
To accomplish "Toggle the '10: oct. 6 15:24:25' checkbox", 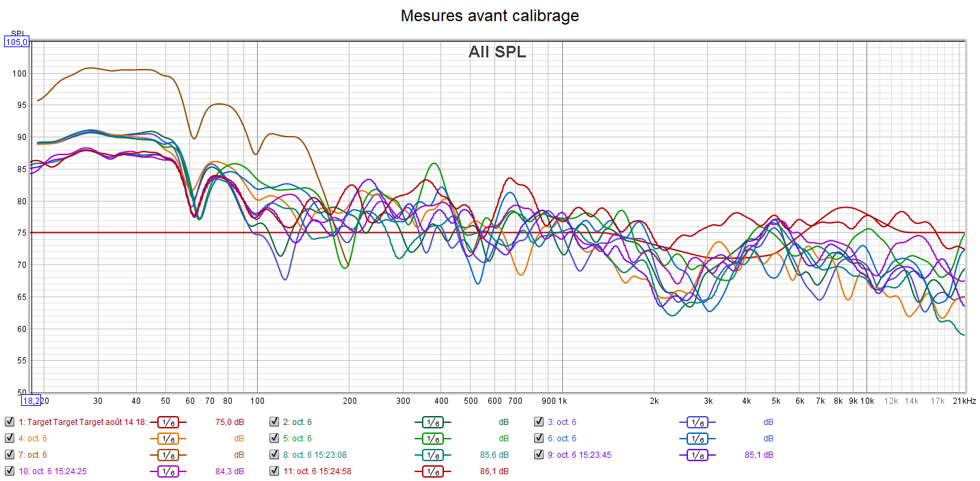I will [9, 471].
